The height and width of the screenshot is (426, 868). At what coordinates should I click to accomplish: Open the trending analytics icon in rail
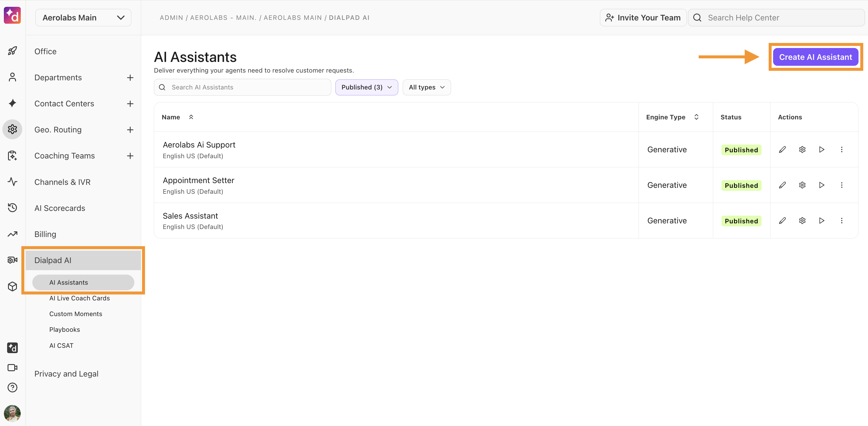[12, 234]
